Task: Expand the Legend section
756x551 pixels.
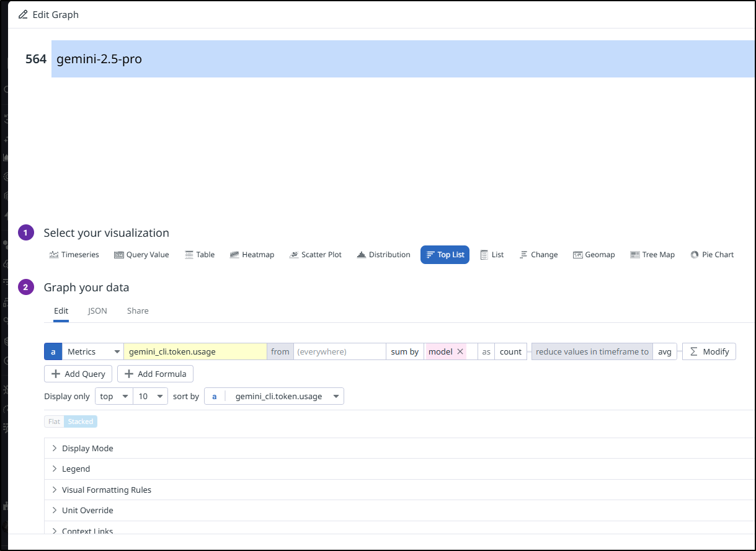Action: (399, 469)
